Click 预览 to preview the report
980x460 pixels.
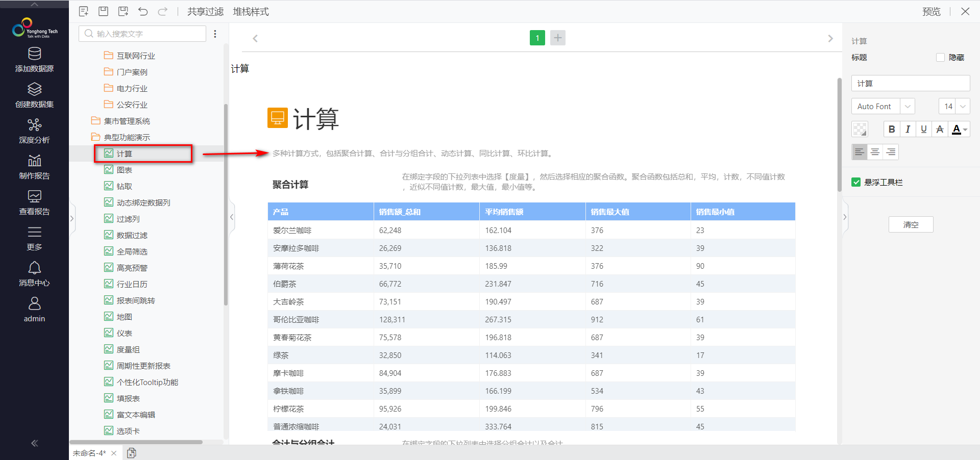click(931, 11)
